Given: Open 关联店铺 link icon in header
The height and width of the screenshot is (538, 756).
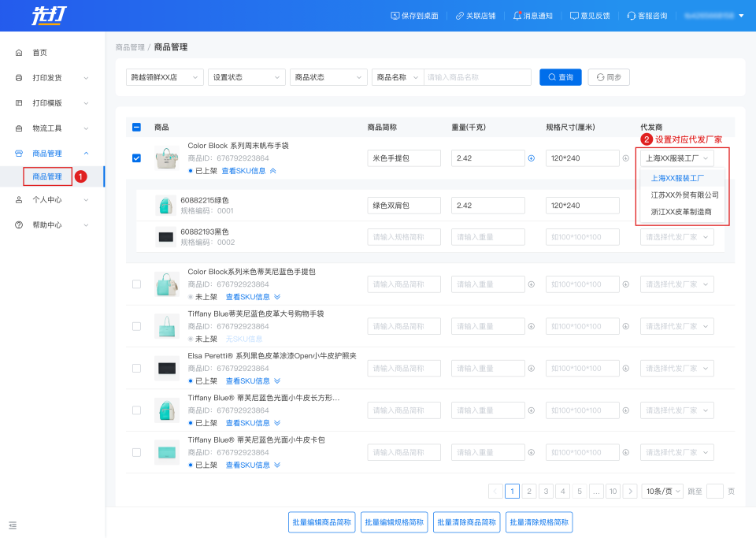Looking at the screenshot, I should tap(460, 16).
